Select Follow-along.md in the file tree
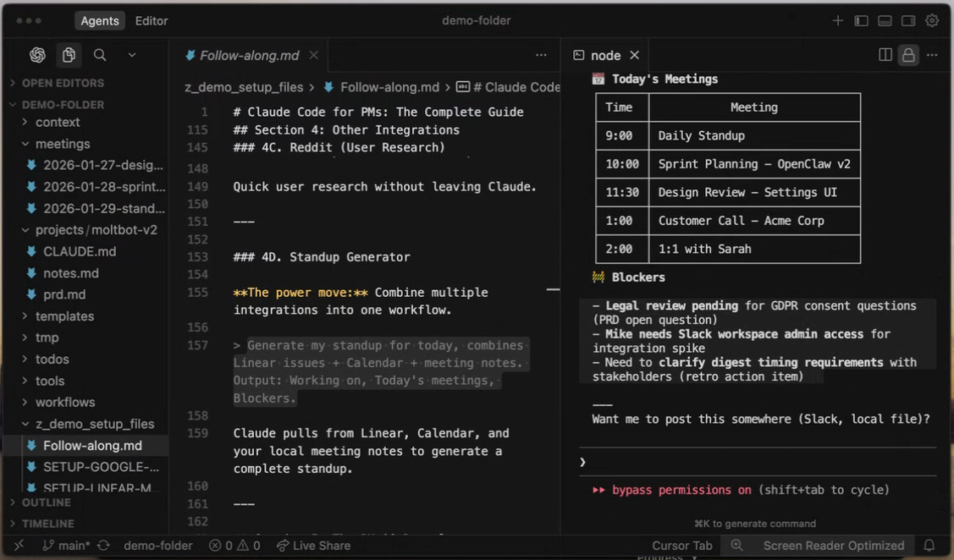954x560 pixels. (x=92, y=446)
